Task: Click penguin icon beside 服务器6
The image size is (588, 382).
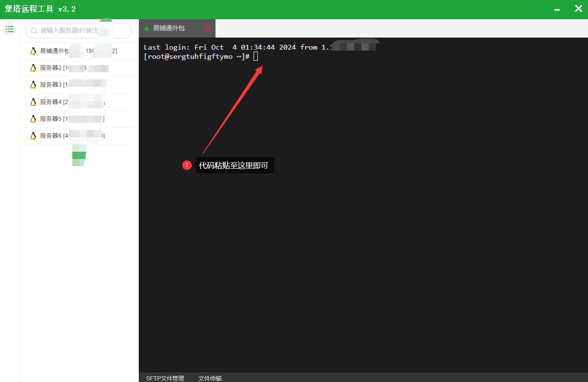Action: [33, 136]
